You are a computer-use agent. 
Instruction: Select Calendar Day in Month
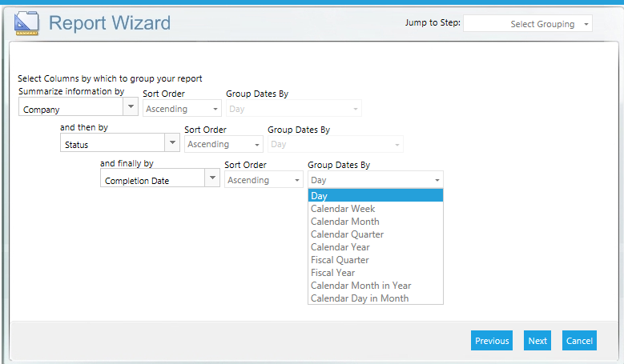(x=375, y=298)
